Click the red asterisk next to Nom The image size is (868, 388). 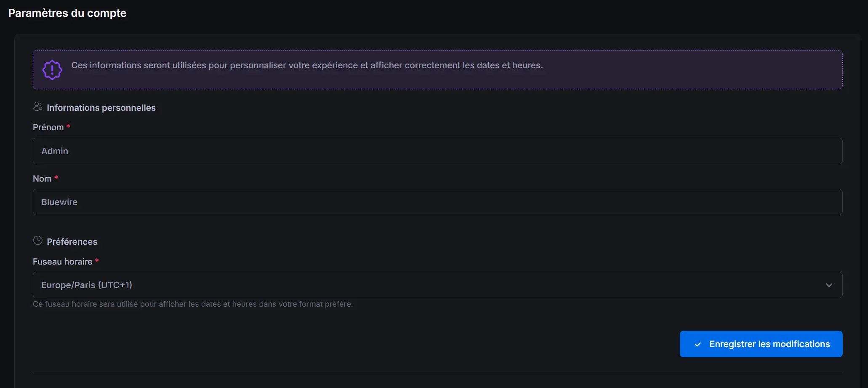56,178
